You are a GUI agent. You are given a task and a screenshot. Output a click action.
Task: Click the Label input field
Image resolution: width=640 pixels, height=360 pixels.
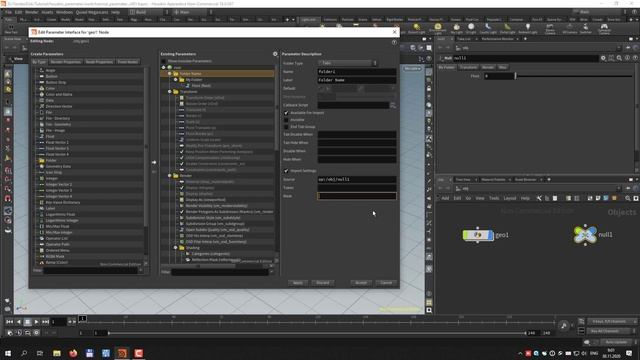pos(357,80)
